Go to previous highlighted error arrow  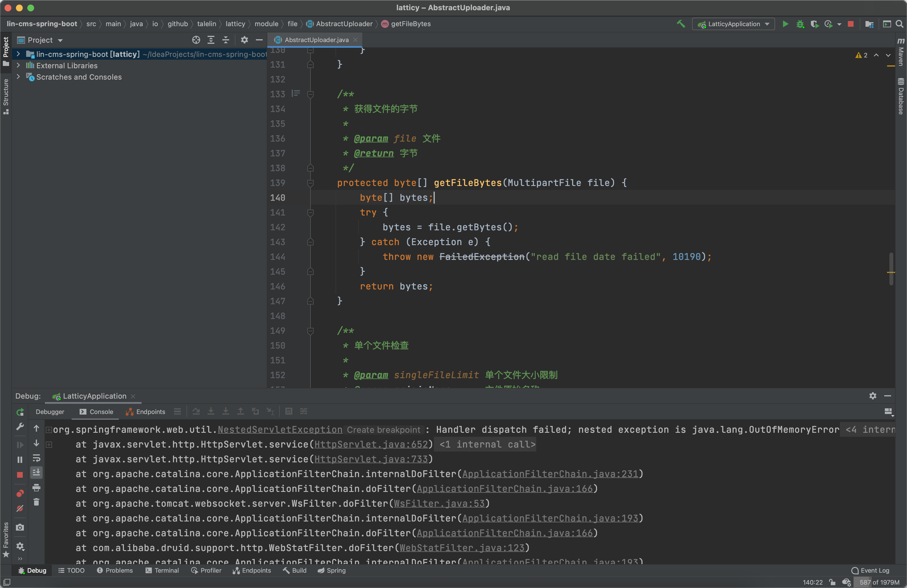coord(876,55)
